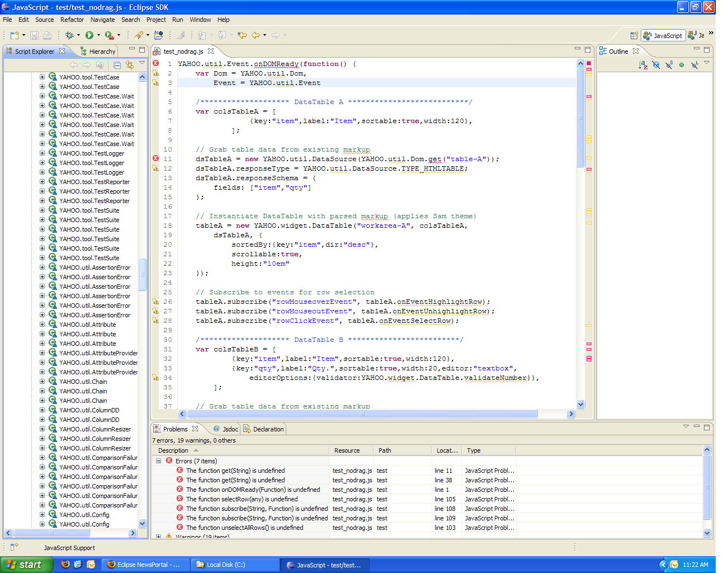Toggle alphabetical Sort in Outline
The width and height of the screenshot is (728, 573).
[x=643, y=65]
